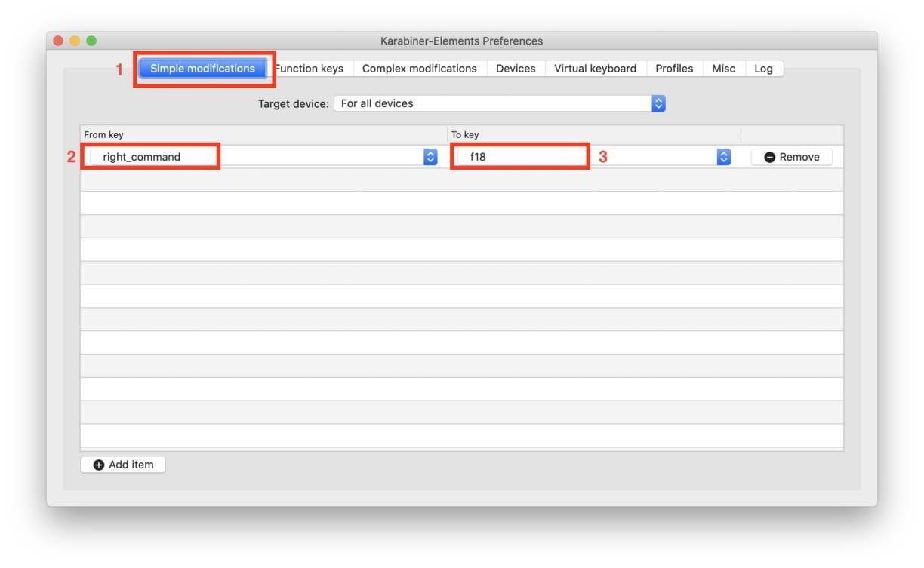The height and width of the screenshot is (568, 924).
Task: Click the Target device dropdown arrows
Action: pyautogui.click(x=658, y=103)
